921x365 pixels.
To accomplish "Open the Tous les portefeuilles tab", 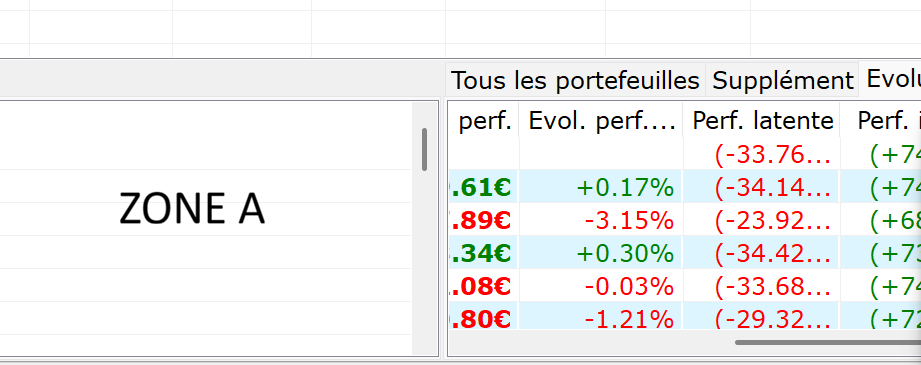I will click(575, 80).
